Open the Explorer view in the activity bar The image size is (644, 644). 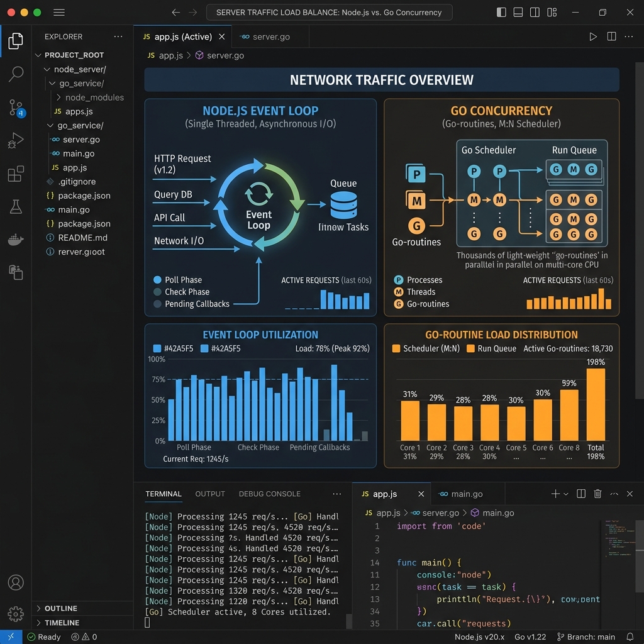pos(16,41)
